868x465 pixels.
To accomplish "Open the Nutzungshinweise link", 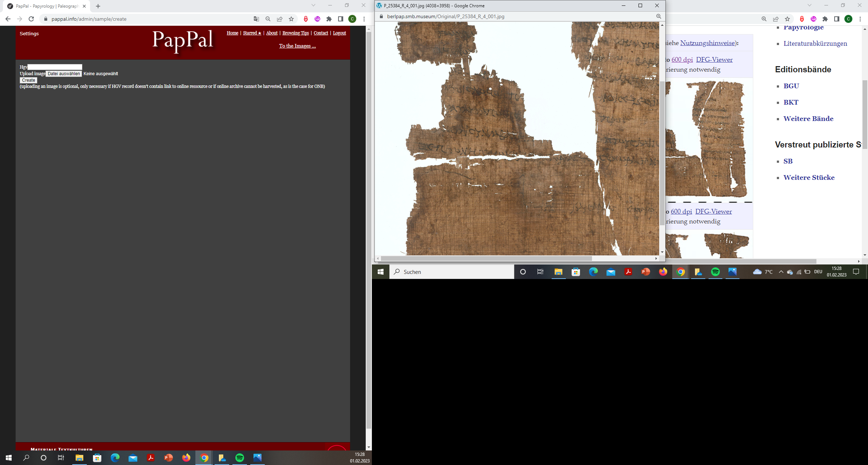I will click(x=707, y=43).
